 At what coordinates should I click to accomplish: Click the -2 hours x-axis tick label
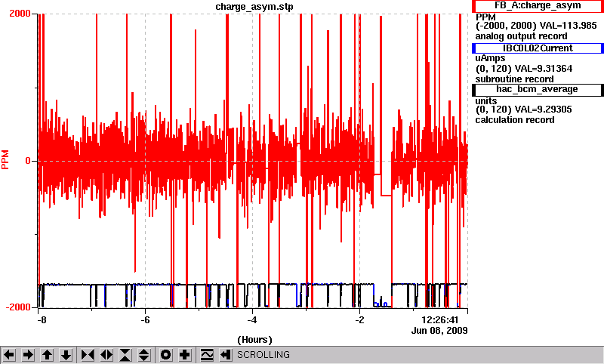point(359,320)
